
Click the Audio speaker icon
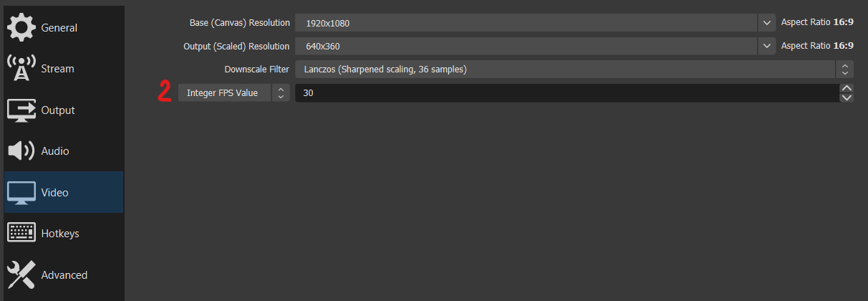[x=21, y=151]
